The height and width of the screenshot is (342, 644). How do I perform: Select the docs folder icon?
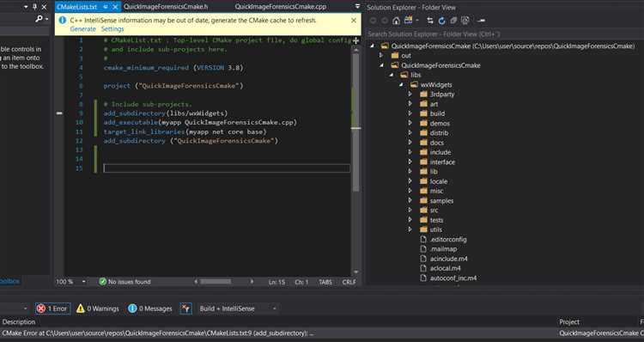[423, 143]
